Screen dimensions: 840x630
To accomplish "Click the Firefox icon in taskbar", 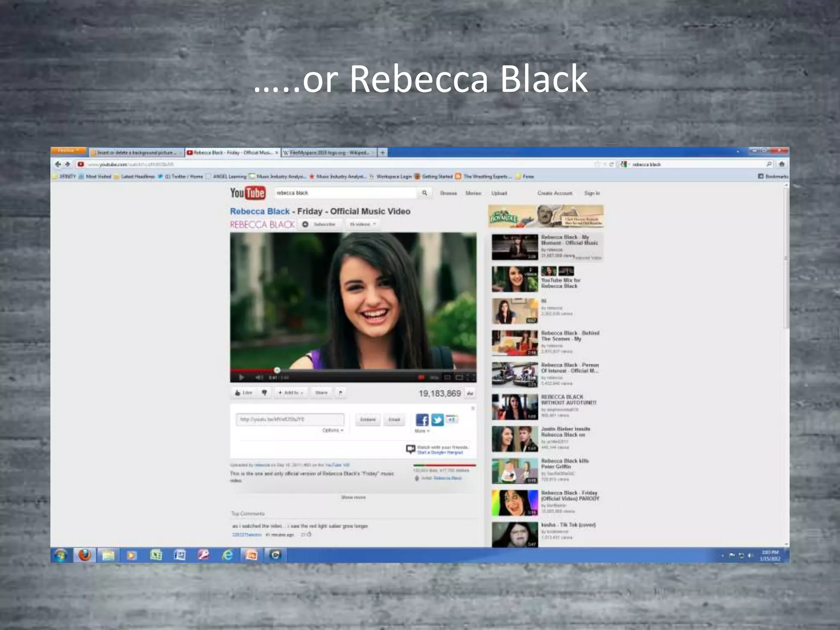I will [x=84, y=555].
